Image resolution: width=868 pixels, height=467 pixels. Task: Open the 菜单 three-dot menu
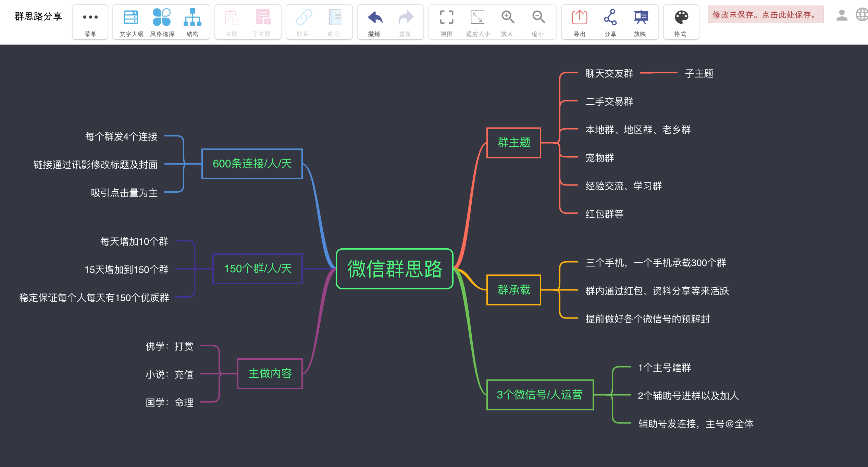[90, 22]
